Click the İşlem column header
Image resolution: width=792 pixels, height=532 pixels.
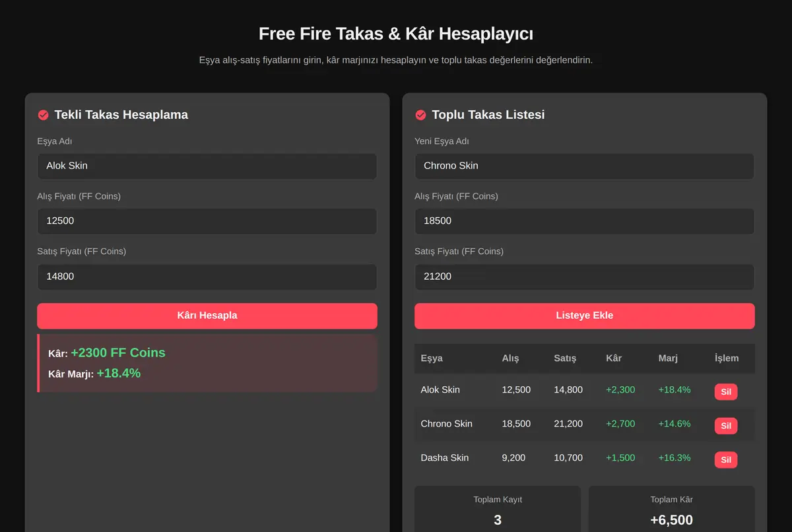tap(727, 358)
